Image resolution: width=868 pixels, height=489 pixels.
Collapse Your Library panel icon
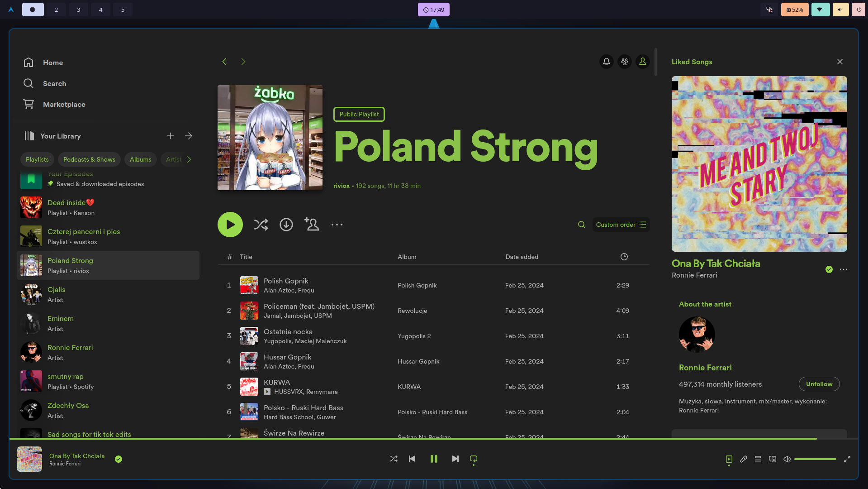tap(29, 136)
